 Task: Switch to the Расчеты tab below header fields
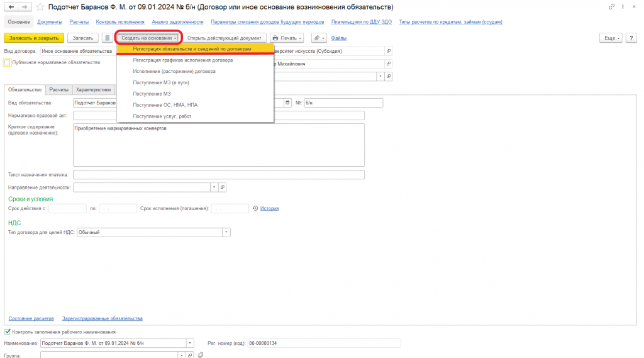tap(58, 89)
